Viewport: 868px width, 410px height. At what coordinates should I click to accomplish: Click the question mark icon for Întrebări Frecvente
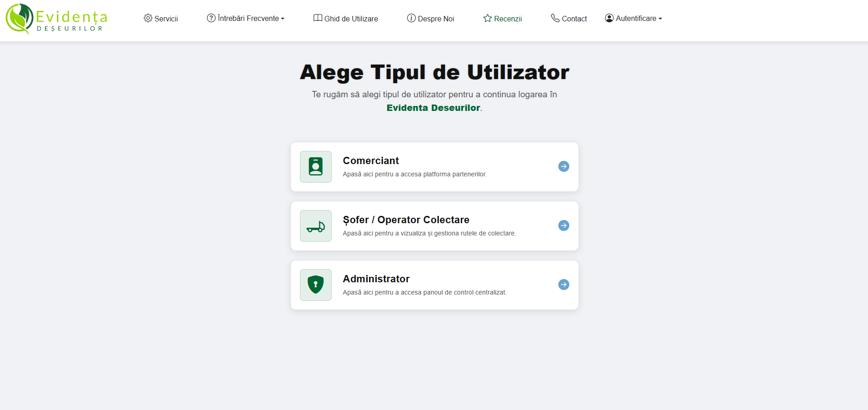[211, 18]
